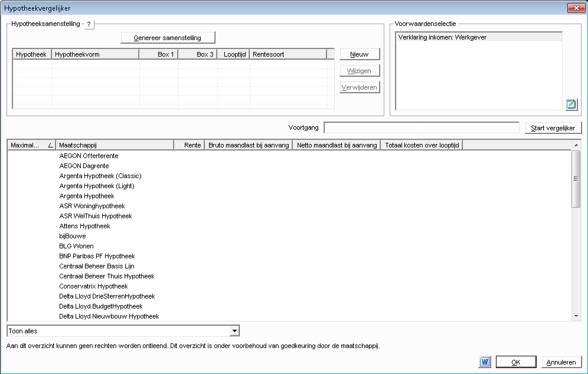Viewport: 588px width, 374px height.
Task: Select 'Delta Lloyd DrieSterrenHypotheek' row
Action: click(x=289, y=296)
